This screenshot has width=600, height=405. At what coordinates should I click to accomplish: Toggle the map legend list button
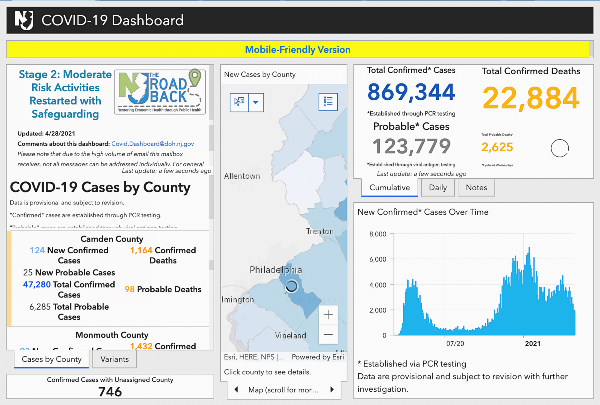328,101
